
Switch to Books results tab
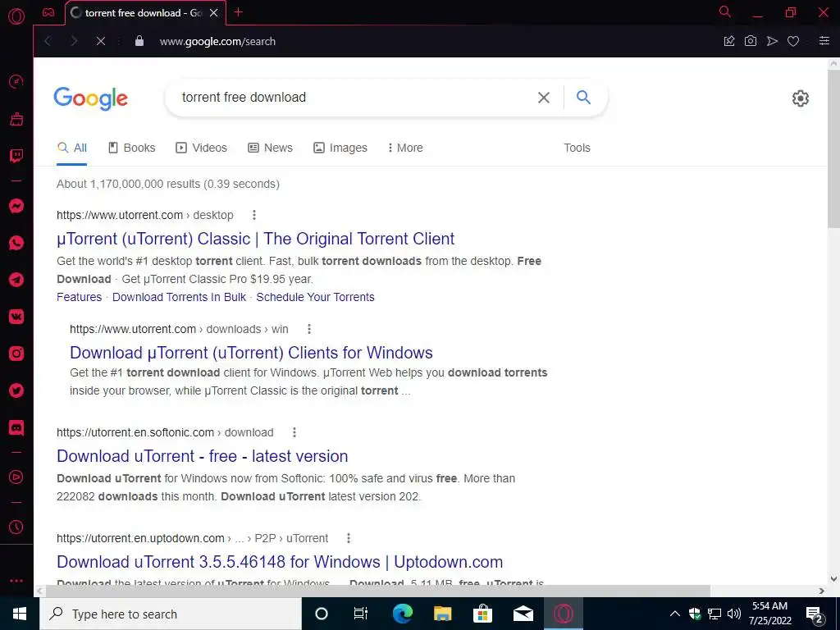132,148
